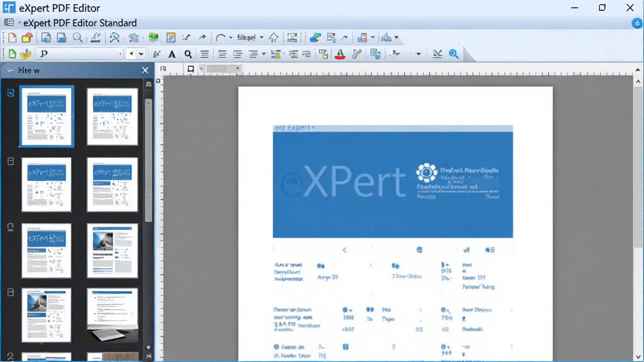Image resolution: width=644 pixels, height=362 pixels.
Task: Click the left chevron below the banner
Action: (x=345, y=250)
